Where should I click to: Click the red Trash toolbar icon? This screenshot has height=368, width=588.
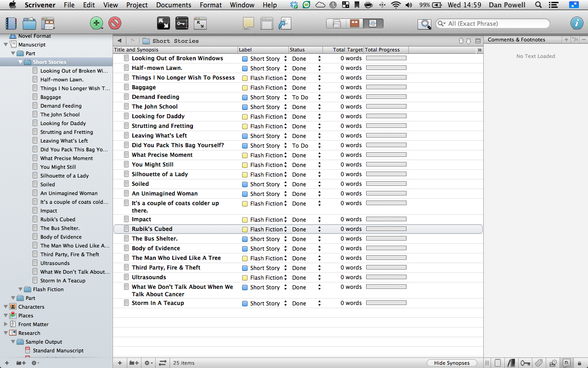pos(115,23)
